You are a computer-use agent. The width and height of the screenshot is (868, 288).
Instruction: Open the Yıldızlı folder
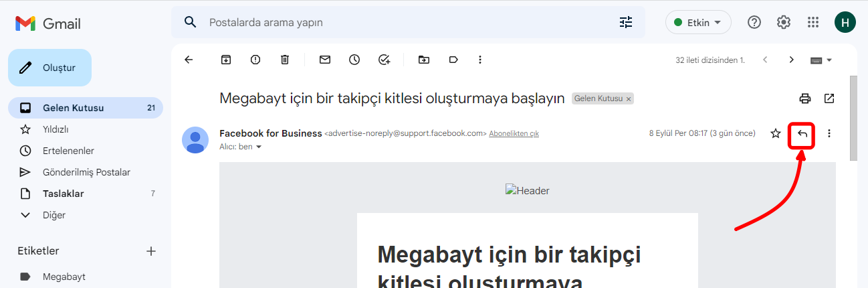pos(86,129)
